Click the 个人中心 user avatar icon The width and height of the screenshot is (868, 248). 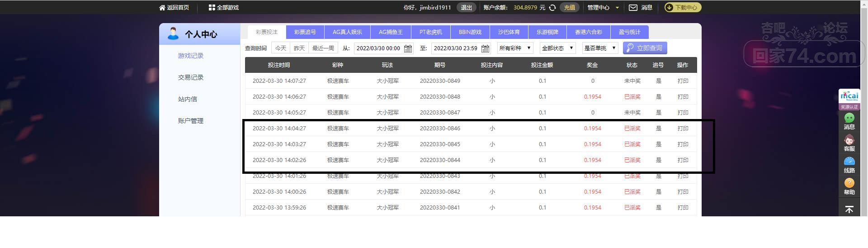pos(173,33)
